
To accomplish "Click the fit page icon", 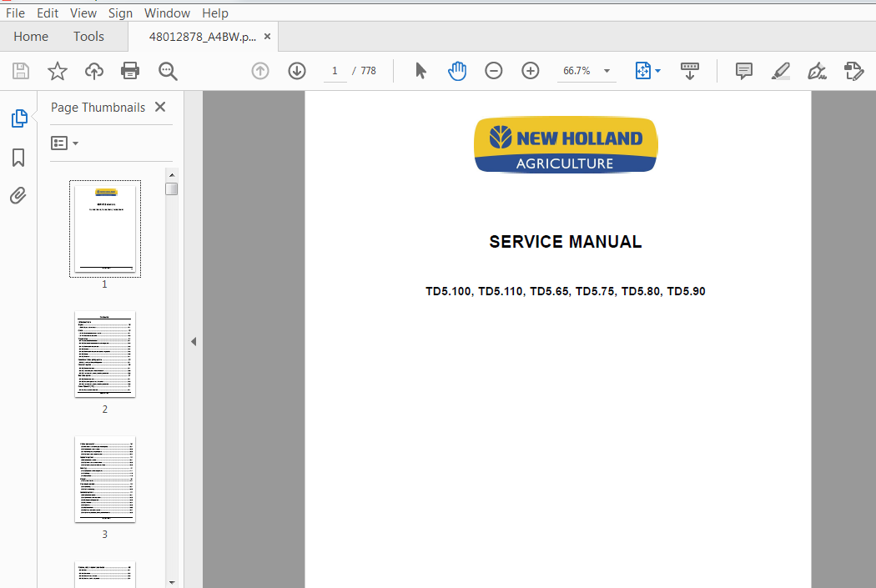I will [x=643, y=71].
